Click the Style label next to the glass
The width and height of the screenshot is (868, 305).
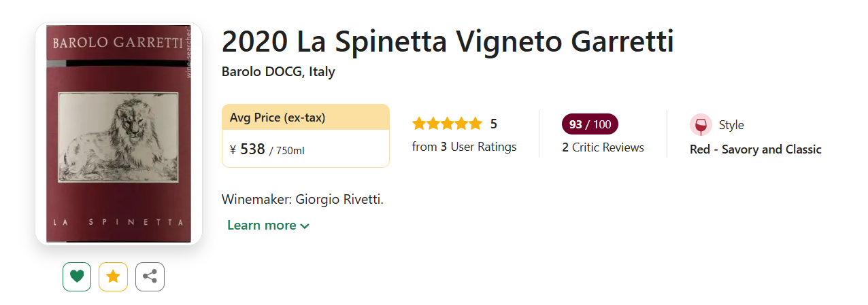pyautogui.click(x=731, y=125)
